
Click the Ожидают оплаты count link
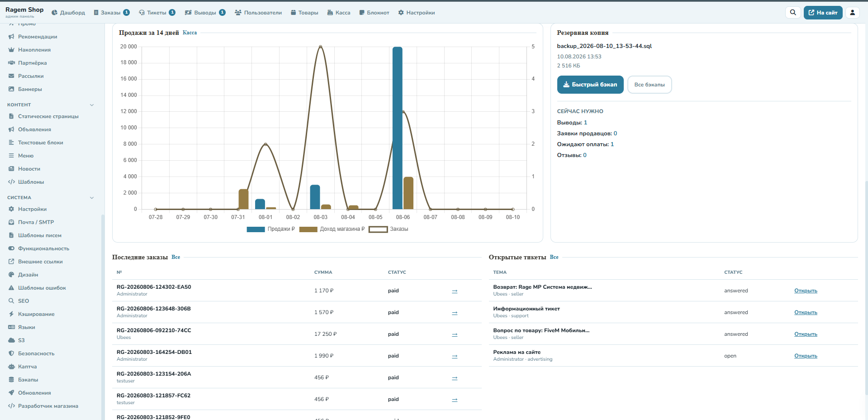tap(612, 144)
